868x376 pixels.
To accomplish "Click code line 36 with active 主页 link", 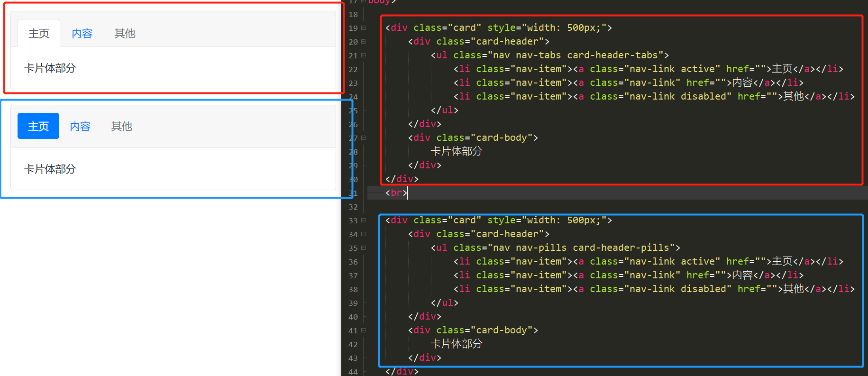I will coord(649,261).
